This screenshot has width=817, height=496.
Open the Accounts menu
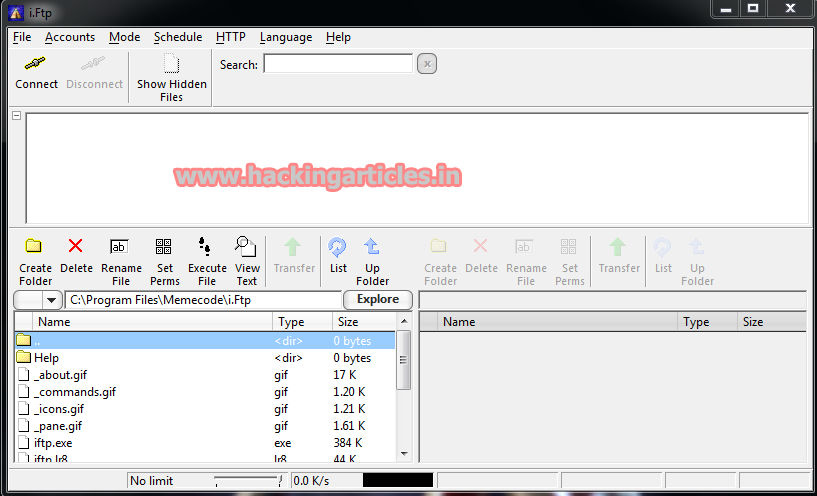[70, 37]
